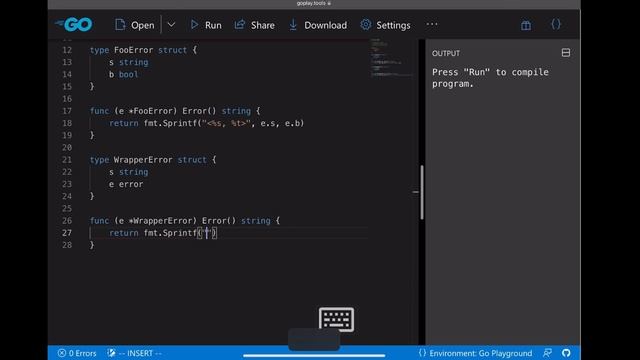
Task: Click "type FooError struct {" line
Action: pos(143,50)
